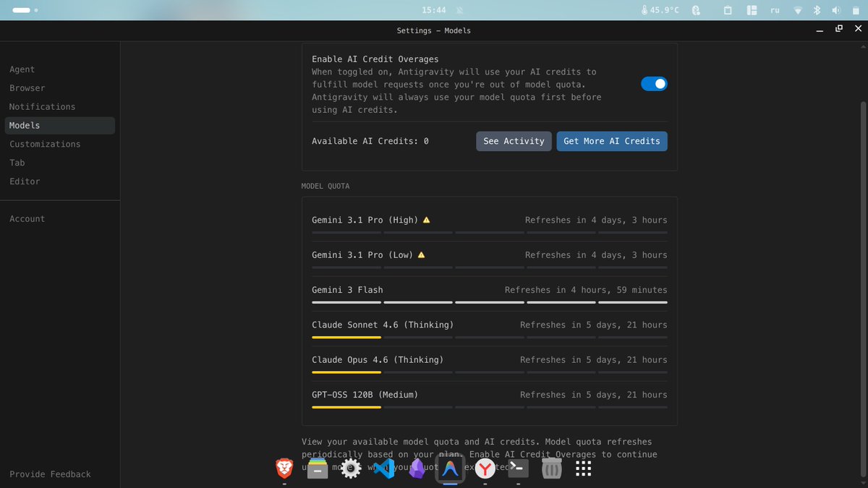Screen dimensions: 868x488
Task: Click the muted notifications bell icon by the clock
Action: [460, 10]
